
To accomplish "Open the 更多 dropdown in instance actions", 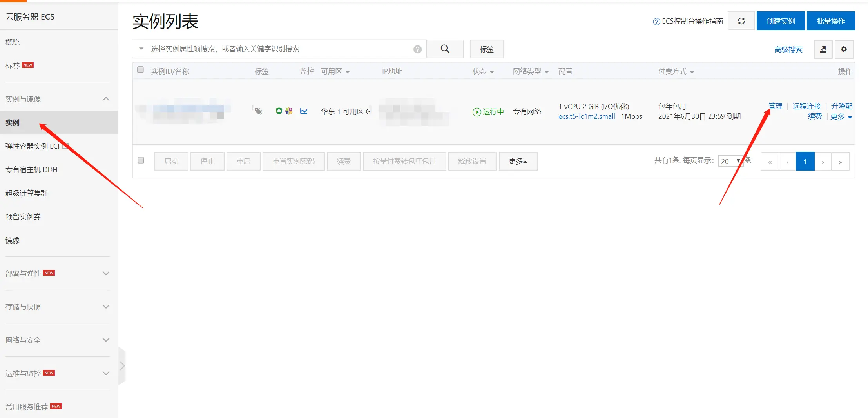I will 841,117.
